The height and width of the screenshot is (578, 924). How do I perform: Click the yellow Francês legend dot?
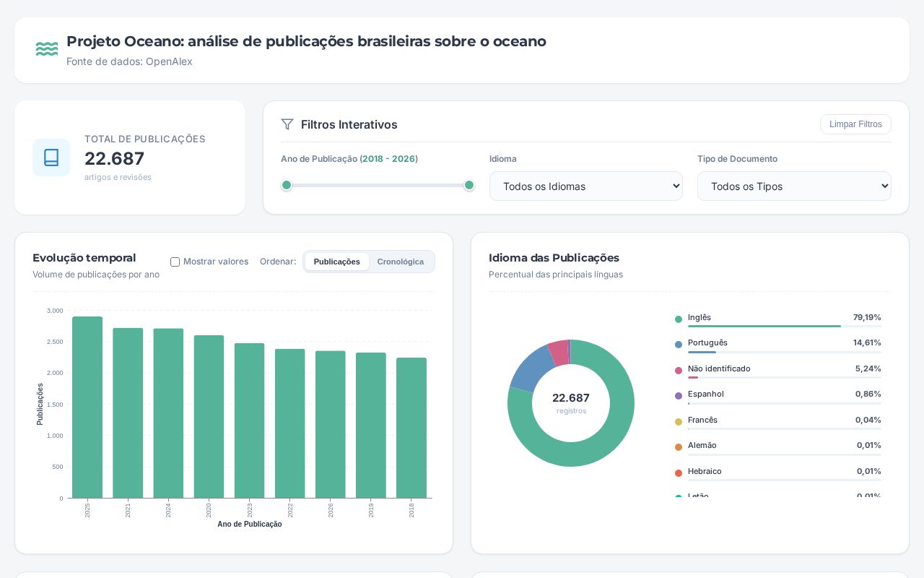[679, 421]
